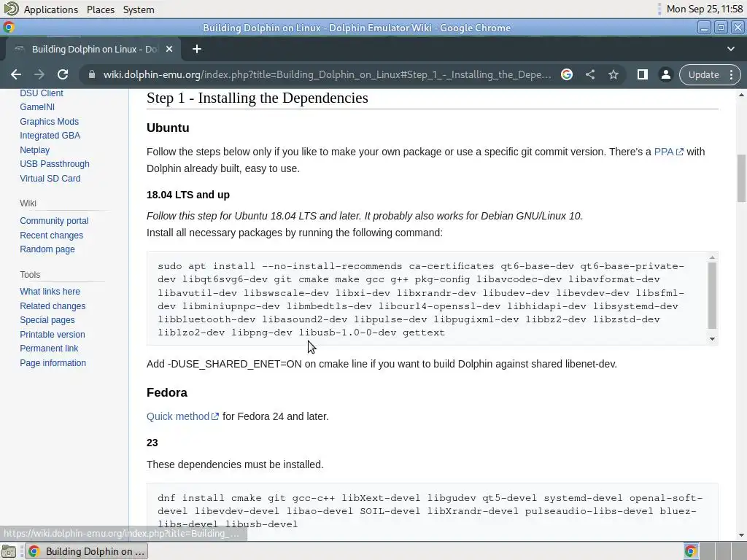This screenshot has width=747, height=560.
Task: View Recent changes page
Action: coord(52,236)
